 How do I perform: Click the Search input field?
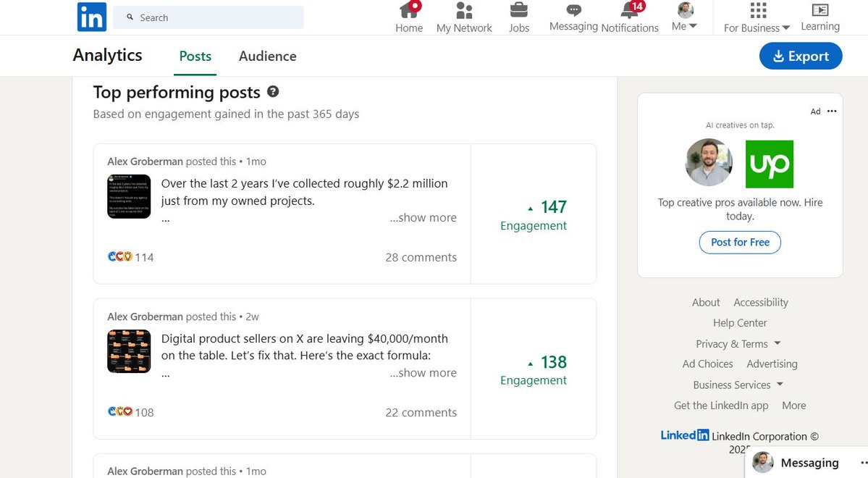click(208, 17)
